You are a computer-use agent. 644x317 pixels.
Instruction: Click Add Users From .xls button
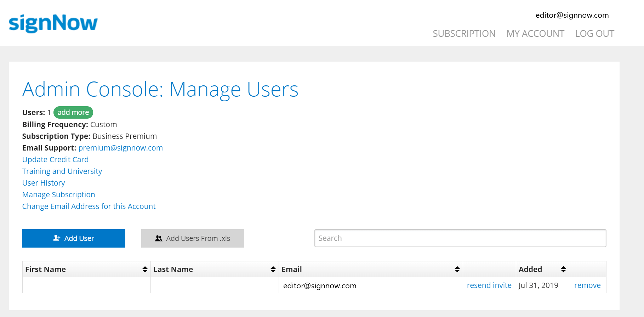(193, 238)
